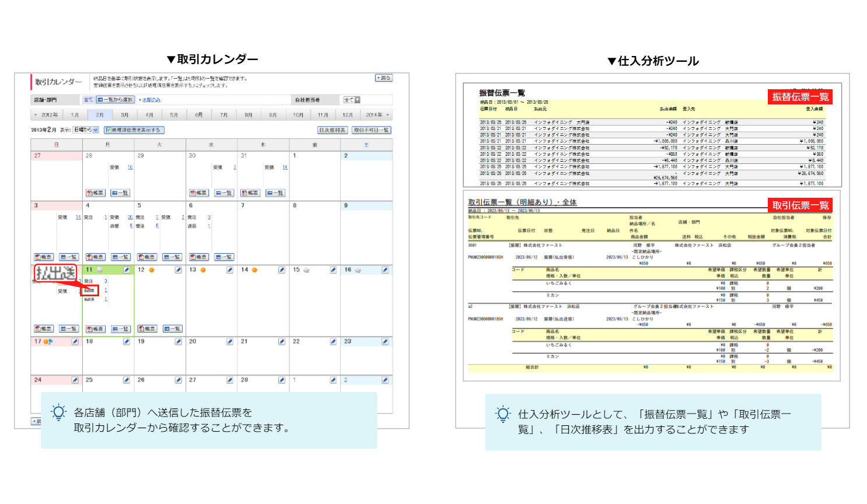Select the 3月 month tab

coord(125,115)
